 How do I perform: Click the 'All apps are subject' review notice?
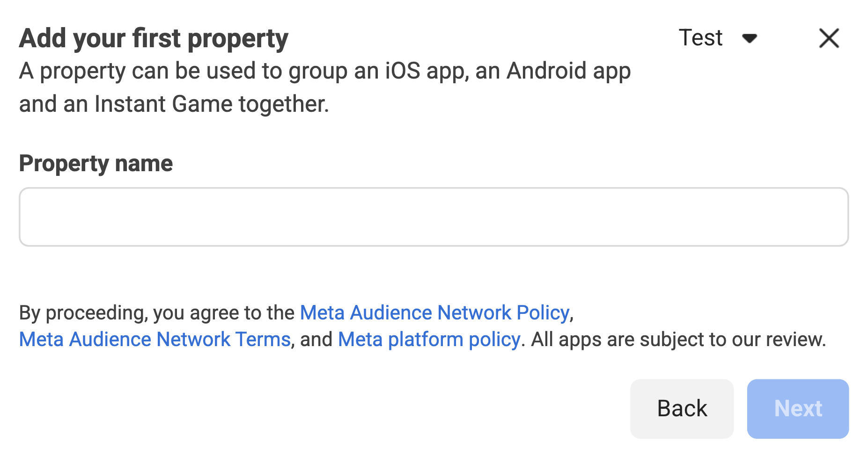678,339
